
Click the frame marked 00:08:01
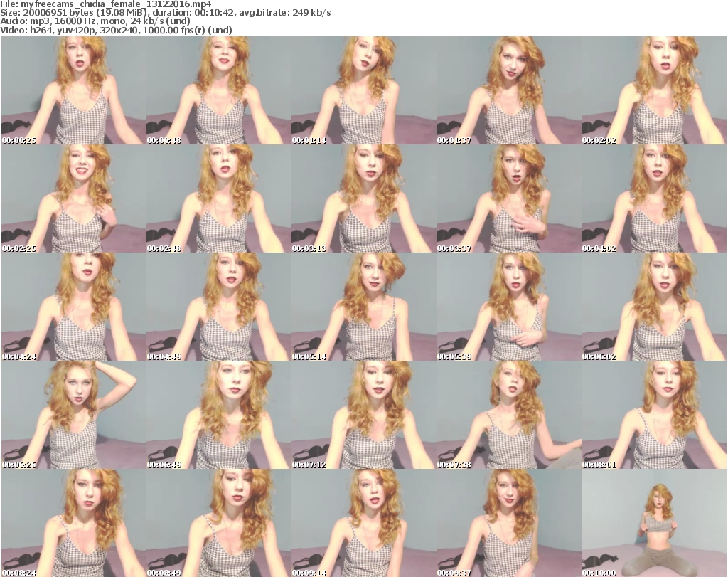click(x=653, y=415)
